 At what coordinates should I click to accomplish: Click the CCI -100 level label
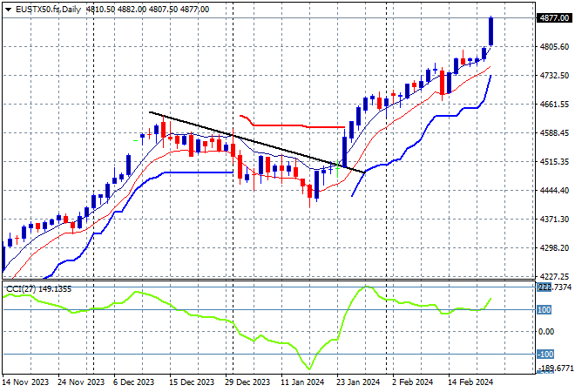545,354
